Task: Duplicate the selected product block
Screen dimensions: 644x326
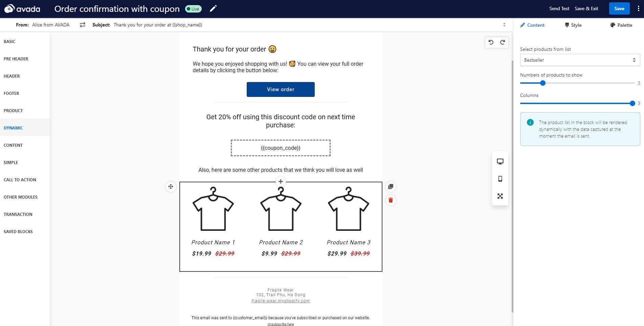Action: coord(391,187)
